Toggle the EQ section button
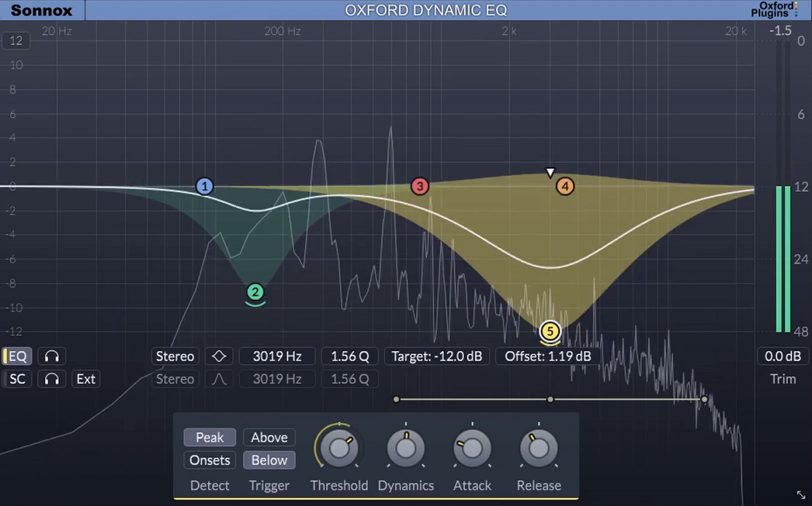812x506 pixels. [x=17, y=356]
